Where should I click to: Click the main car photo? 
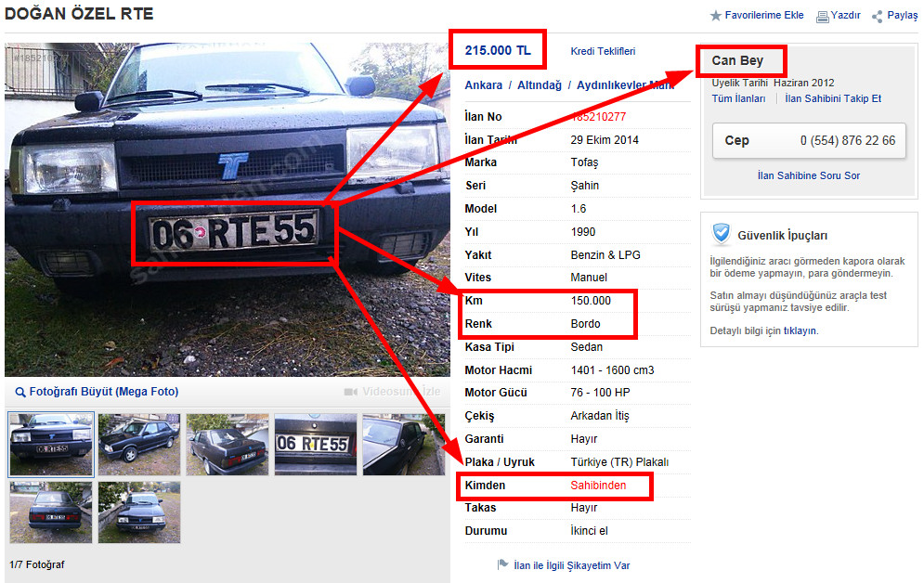pos(228,210)
